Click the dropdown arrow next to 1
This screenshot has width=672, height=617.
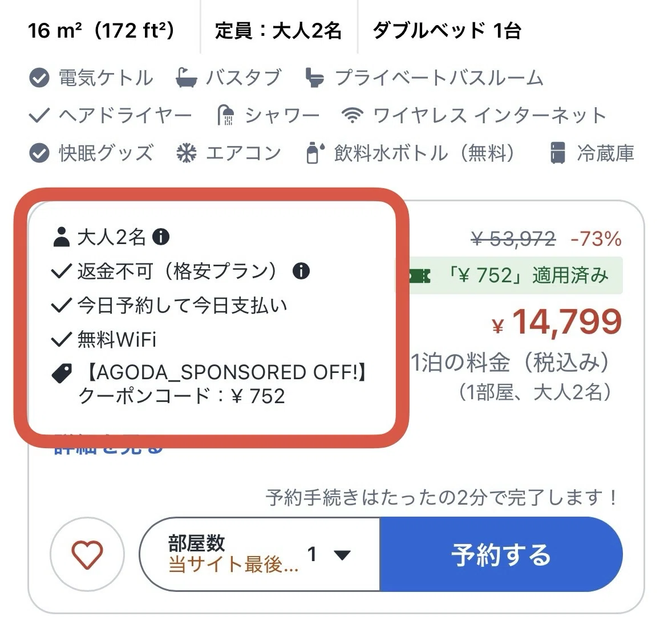click(x=342, y=555)
